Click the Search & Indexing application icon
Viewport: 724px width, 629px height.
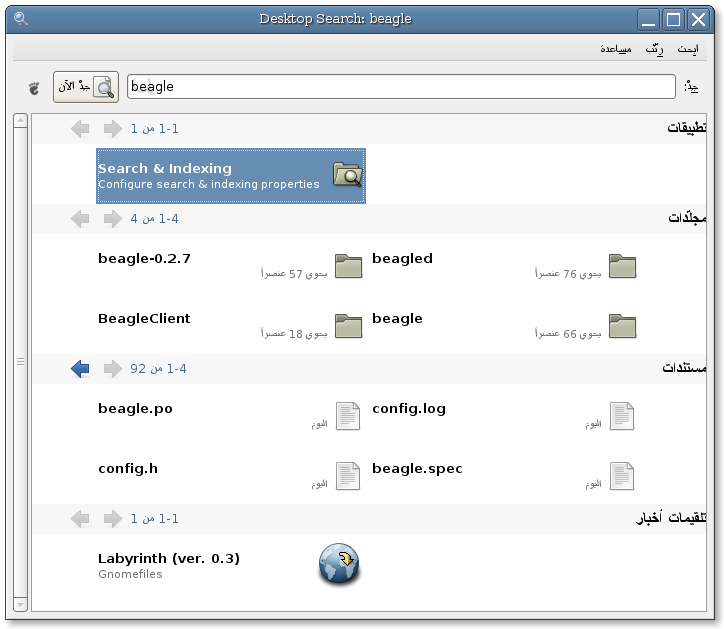[x=347, y=176]
